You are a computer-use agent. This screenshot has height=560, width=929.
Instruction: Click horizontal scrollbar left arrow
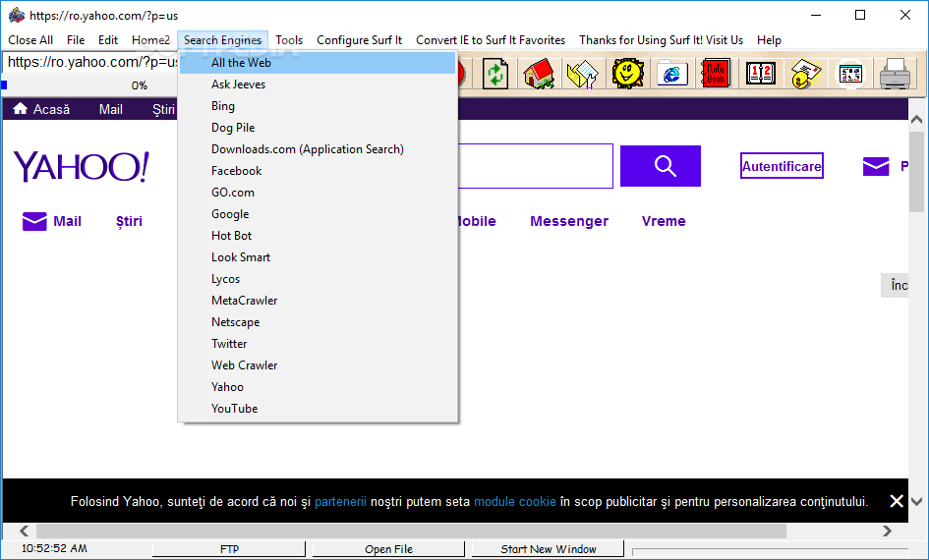click(24, 531)
